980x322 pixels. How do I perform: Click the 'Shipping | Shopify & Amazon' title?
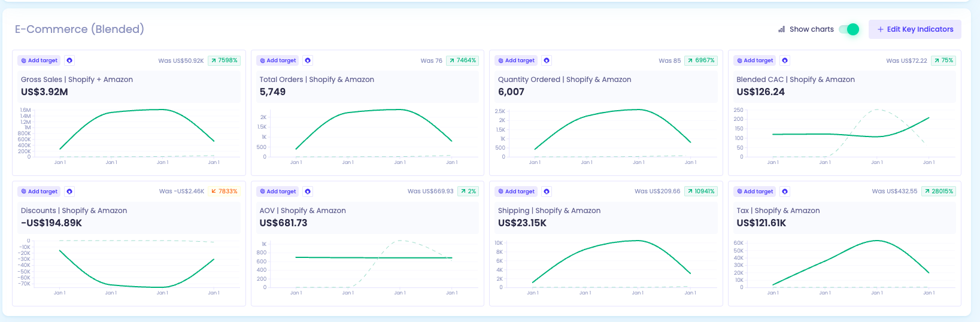point(549,211)
